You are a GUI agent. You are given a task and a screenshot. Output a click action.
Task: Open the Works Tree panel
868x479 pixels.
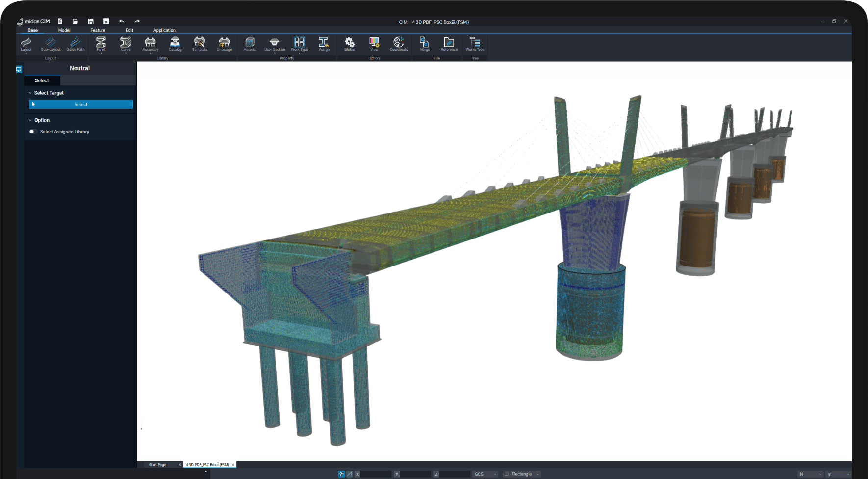pyautogui.click(x=474, y=43)
